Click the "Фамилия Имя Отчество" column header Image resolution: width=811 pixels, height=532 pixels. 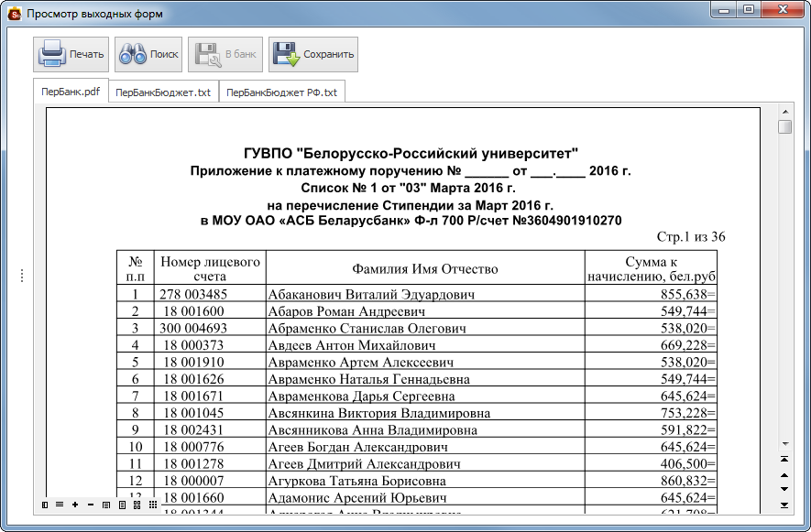pyautogui.click(x=425, y=269)
